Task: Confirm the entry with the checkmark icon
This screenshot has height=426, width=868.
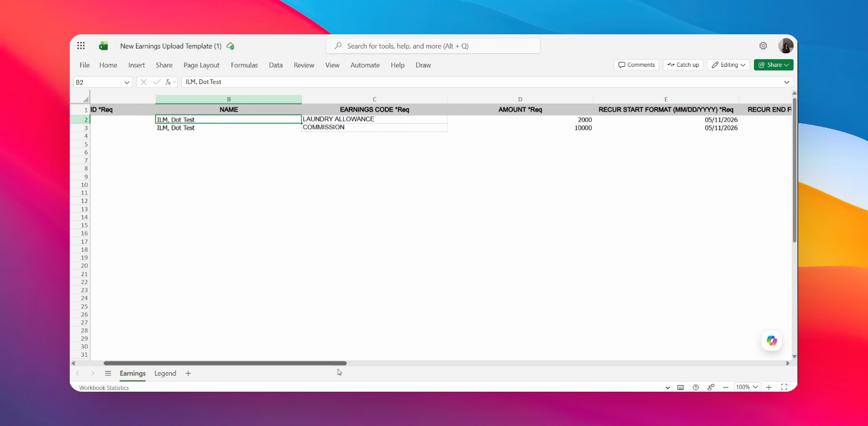Action: pyautogui.click(x=157, y=82)
